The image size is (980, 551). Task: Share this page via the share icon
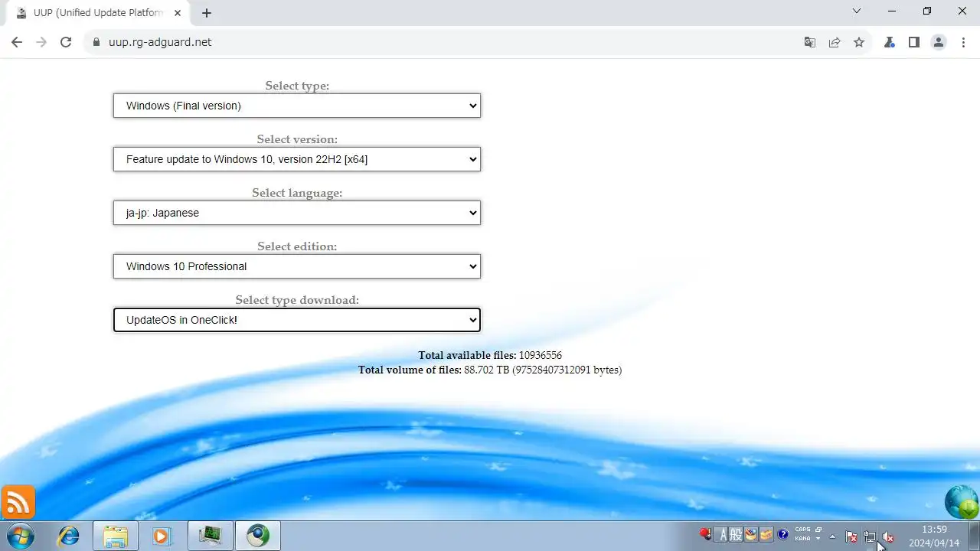835,42
